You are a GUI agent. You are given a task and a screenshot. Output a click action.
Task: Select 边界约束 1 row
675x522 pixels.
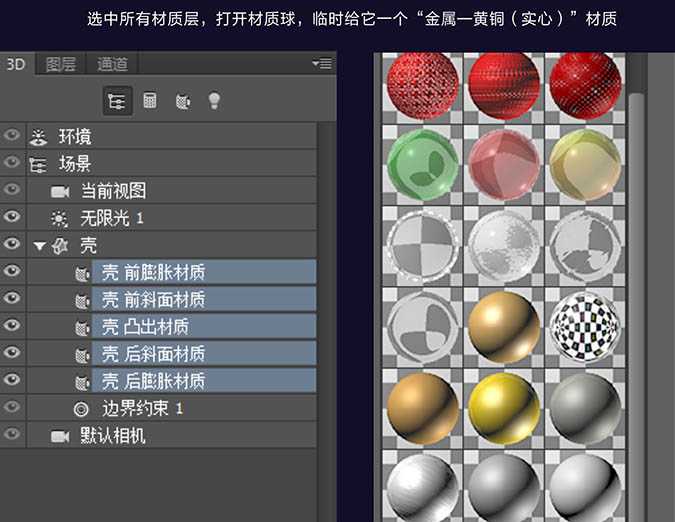[x=172, y=408]
